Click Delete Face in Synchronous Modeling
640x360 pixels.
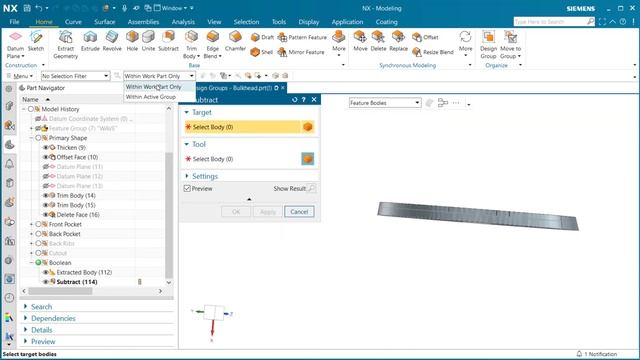(378, 41)
